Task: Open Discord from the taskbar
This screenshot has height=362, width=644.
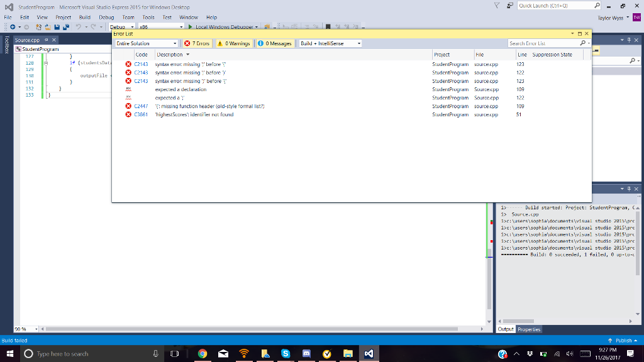Action: coord(306,353)
